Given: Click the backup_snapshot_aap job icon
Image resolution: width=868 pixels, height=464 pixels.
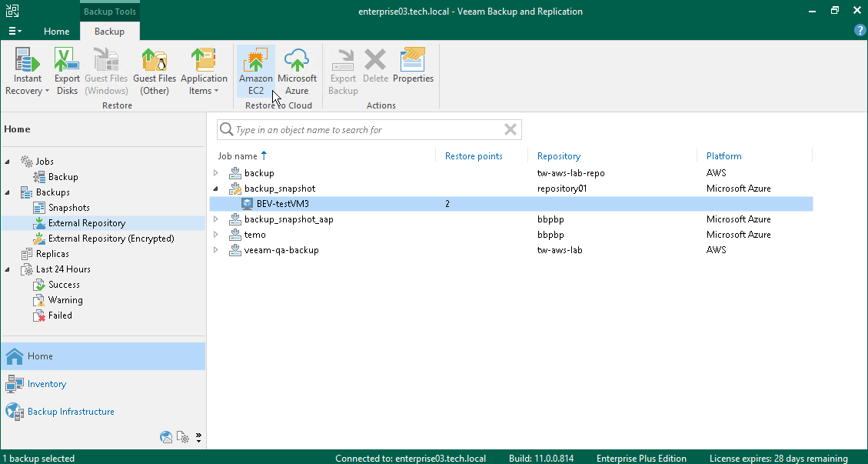Looking at the screenshot, I should tap(234, 219).
